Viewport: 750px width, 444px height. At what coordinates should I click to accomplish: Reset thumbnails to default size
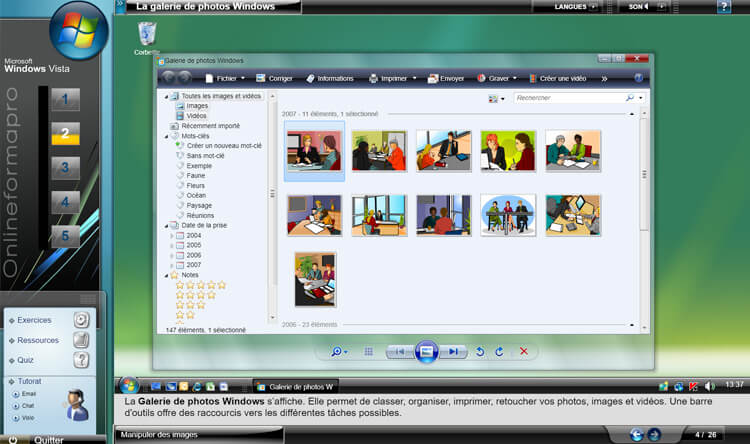point(368,352)
